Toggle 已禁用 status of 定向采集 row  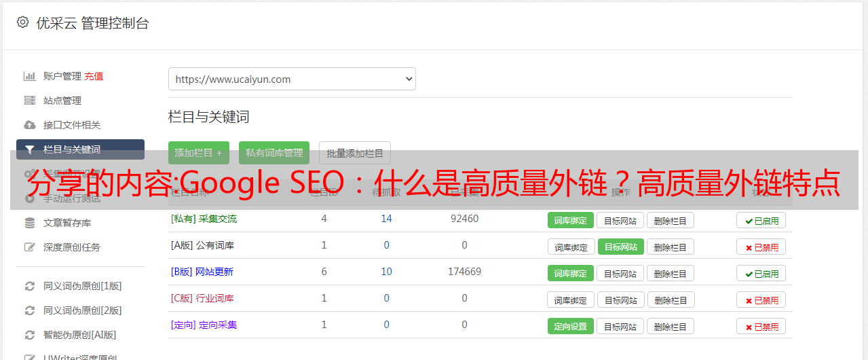(x=761, y=326)
